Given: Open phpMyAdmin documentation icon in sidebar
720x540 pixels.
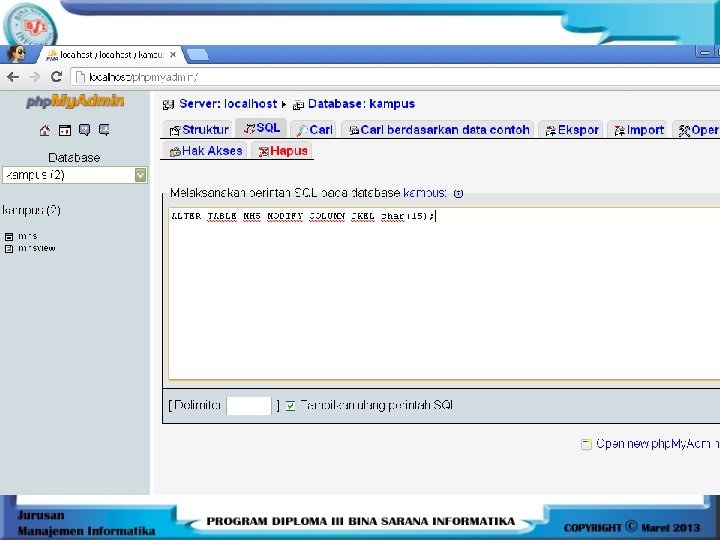Looking at the screenshot, I should tap(84, 130).
